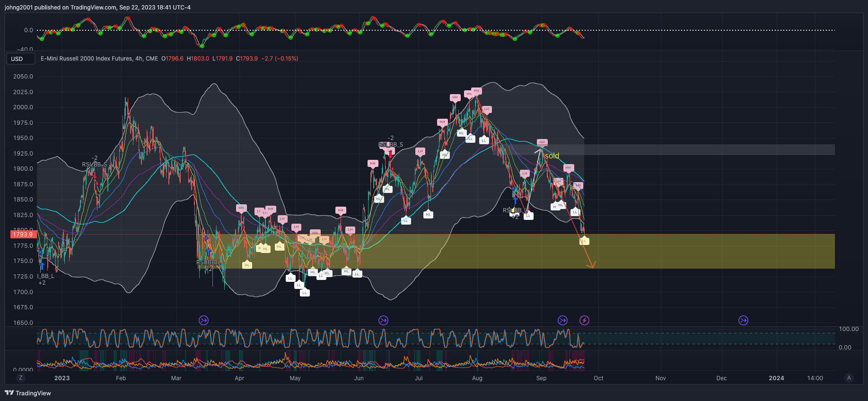The height and width of the screenshot is (401, 868).
Task: Click the 1900.0 label on the price axis
Action: [x=23, y=168]
